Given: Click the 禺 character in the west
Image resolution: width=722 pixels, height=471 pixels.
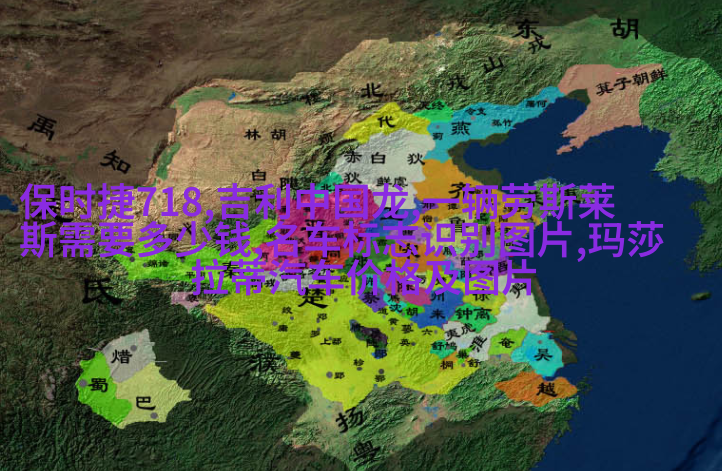Looking at the screenshot, I should 42,127.
